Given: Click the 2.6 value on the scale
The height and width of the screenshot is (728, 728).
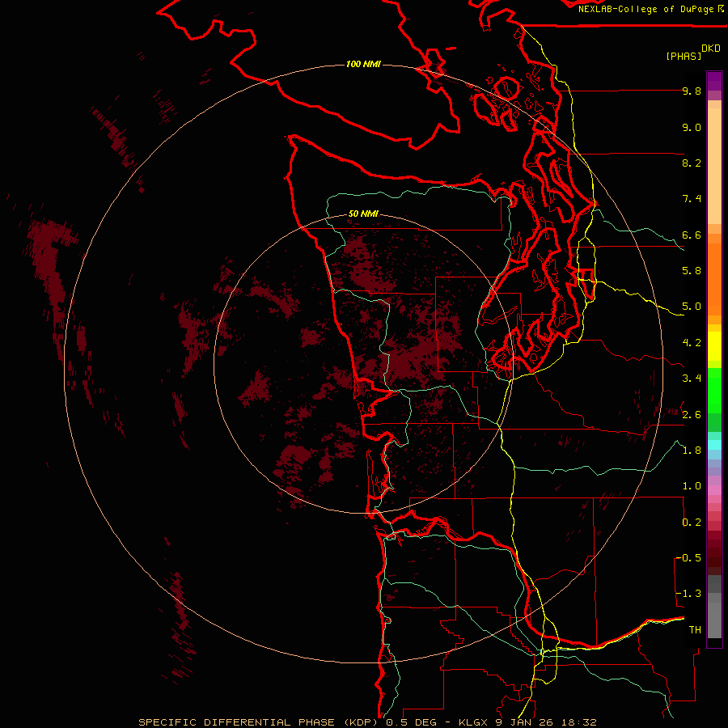Looking at the screenshot, I should [x=692, y=415].
